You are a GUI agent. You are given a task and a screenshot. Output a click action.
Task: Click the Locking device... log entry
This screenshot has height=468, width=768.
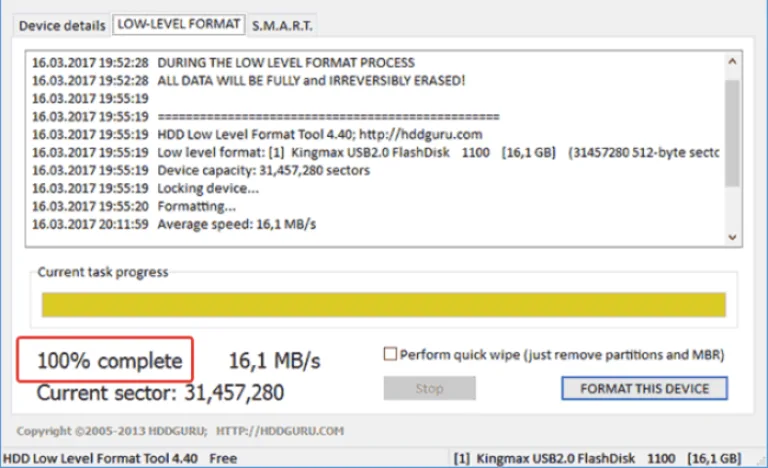145,188
